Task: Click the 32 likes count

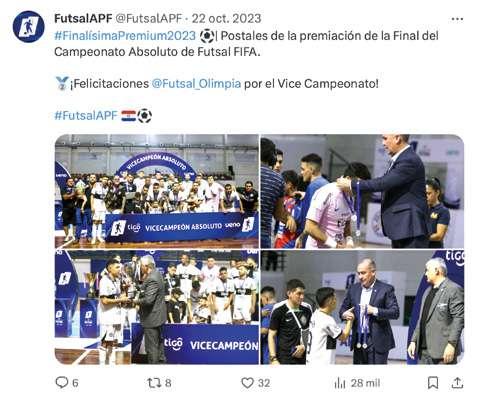Action: coord(264,383)
